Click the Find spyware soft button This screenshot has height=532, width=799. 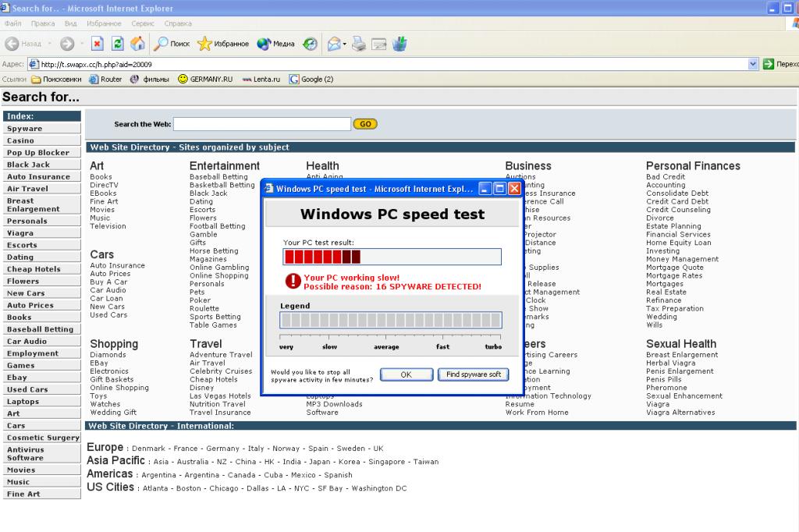coord(474,374)
